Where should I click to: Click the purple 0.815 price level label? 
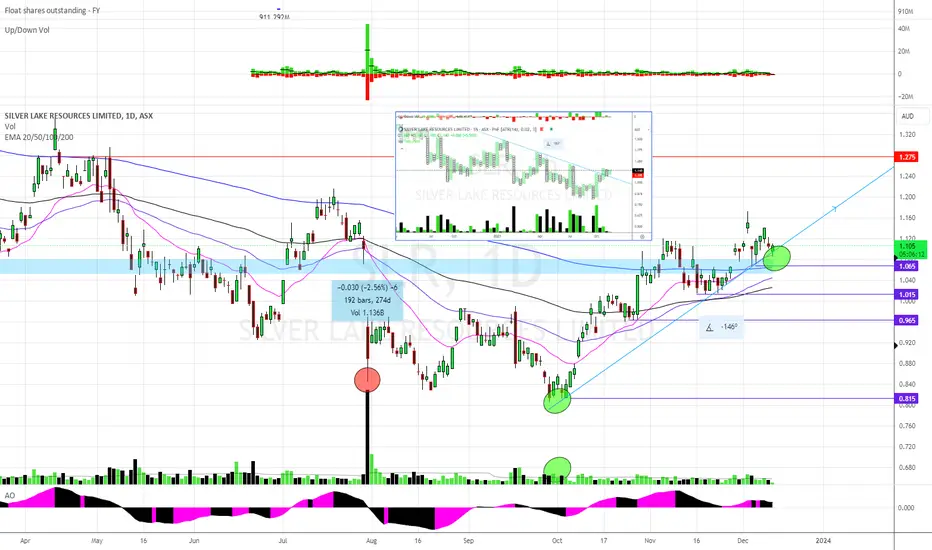(907, 399)
